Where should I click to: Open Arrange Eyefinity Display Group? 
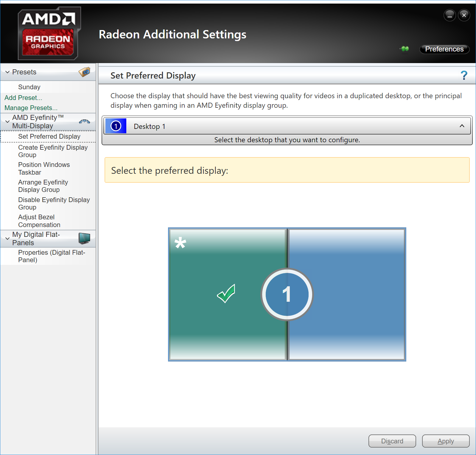[x=43, y=186]
